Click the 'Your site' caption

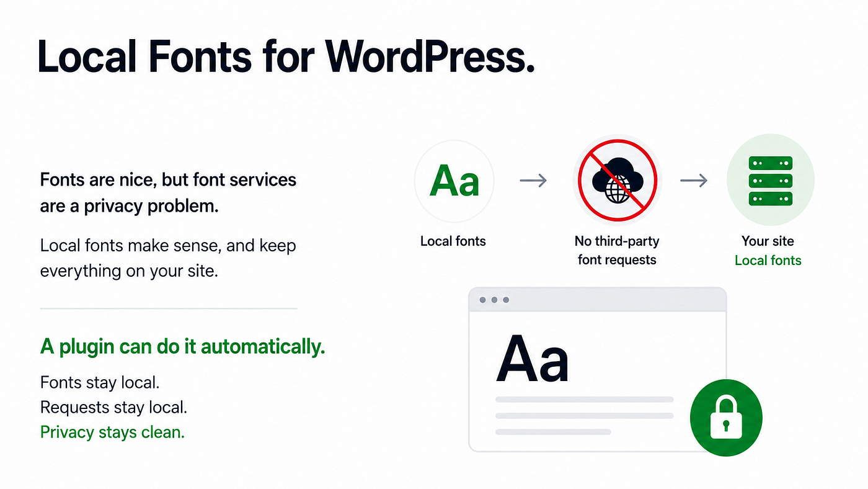point(768,241)
